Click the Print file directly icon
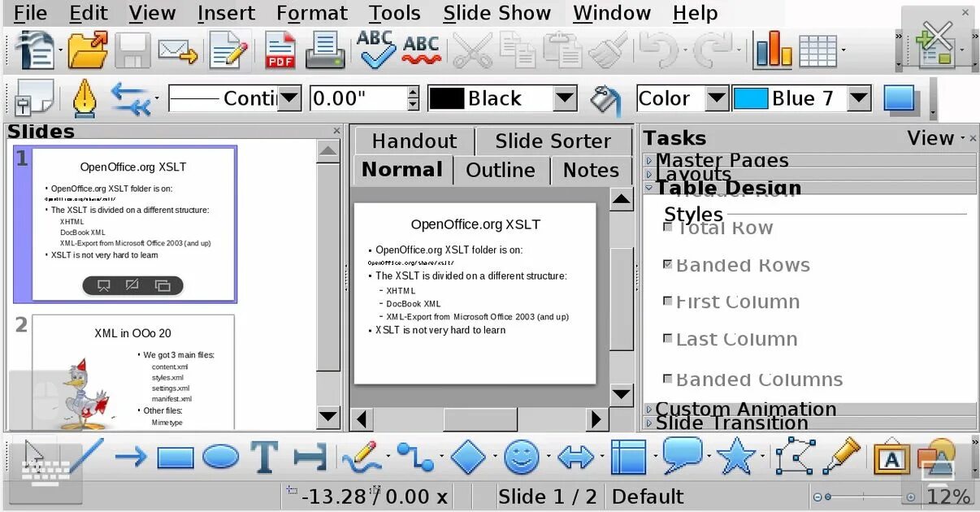The height and width of the screenshot is (512, 980). pyautogui.click(x=325, y=51)
